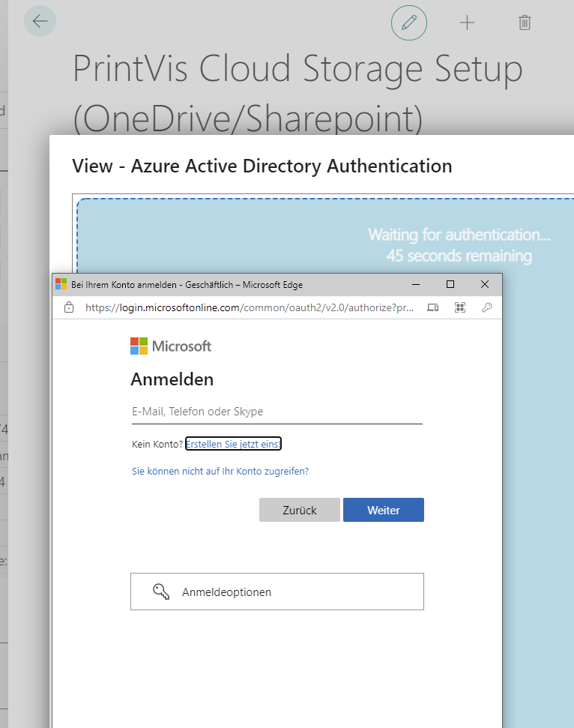This screenshot has width=574, height=728.
Task: Open the Anmeldeoptionen sign-in options
Action: point(277,592)
